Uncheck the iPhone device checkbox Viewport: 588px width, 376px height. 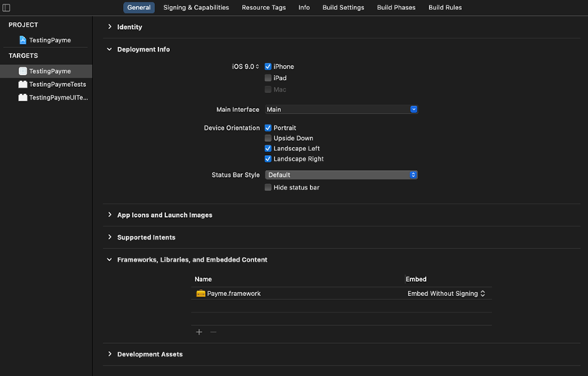(x=268, y=67)
